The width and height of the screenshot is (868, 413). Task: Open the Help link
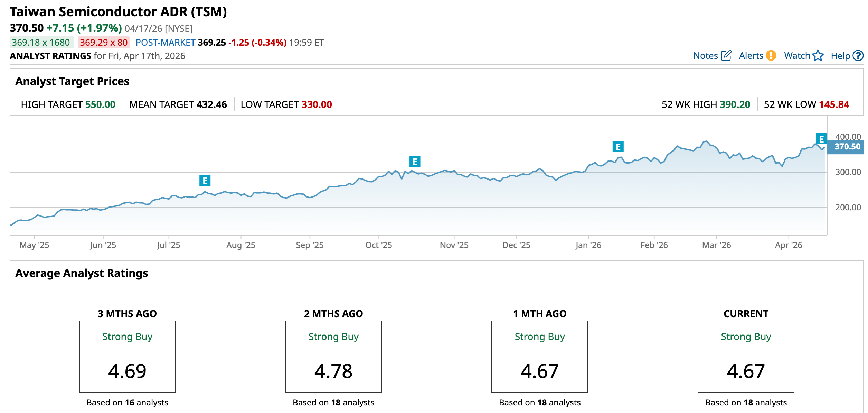click(x=840, y=56)
